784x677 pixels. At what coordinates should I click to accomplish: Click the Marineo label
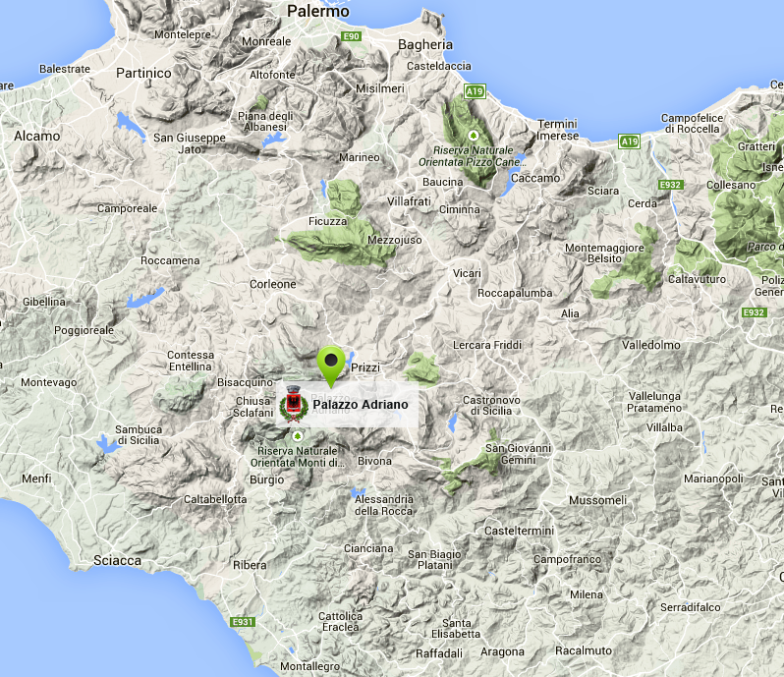coord(360,157)
